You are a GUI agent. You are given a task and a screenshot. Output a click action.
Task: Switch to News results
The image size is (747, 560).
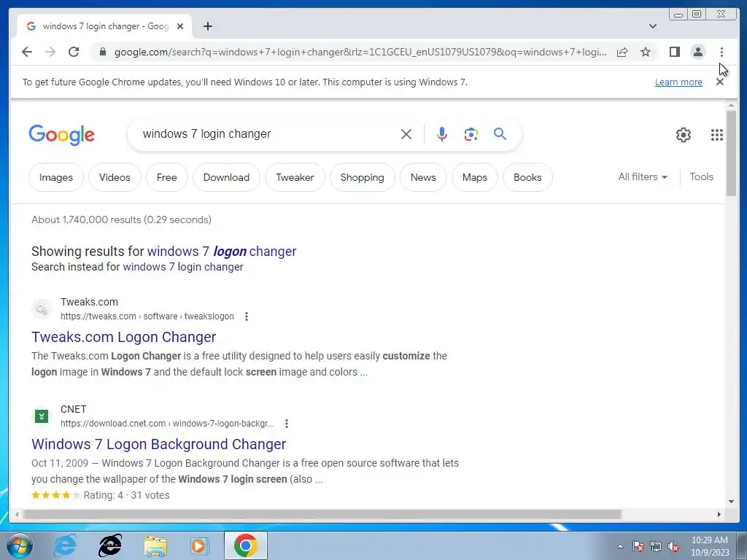[423, 177]
